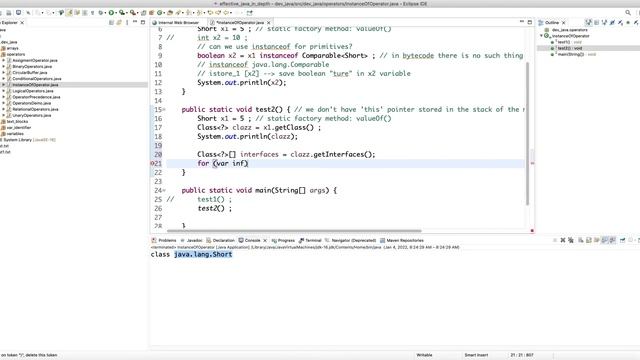Select the InstanceOfOperator.java editor tab
This screenshot has height=360, width=640.
[240, 22]
